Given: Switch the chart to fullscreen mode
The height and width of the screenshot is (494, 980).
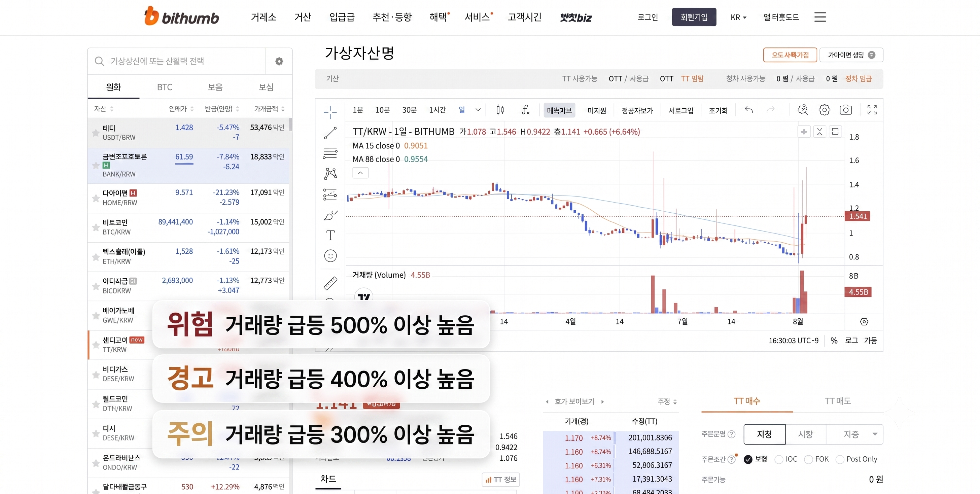Looking at the screenshot, I should tap(872, 110).
